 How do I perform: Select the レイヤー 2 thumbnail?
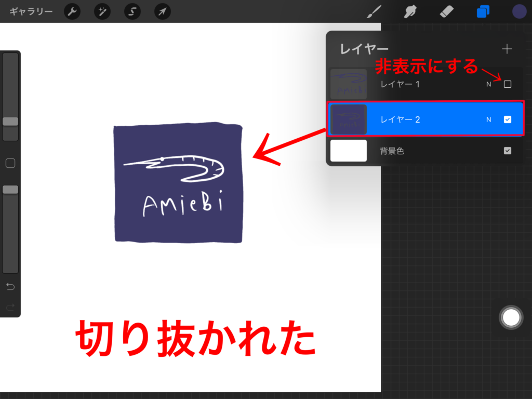click(x=349, y=119)
